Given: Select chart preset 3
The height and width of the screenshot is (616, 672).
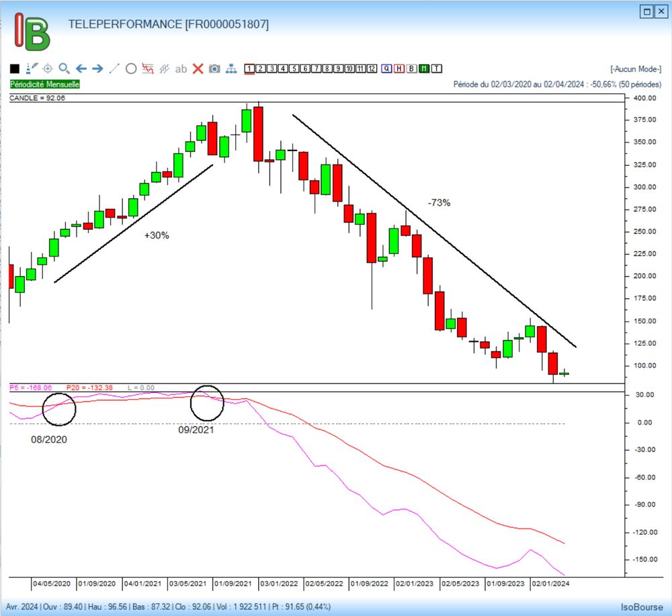Looking at the screenshot, I should tap(271, 69).
